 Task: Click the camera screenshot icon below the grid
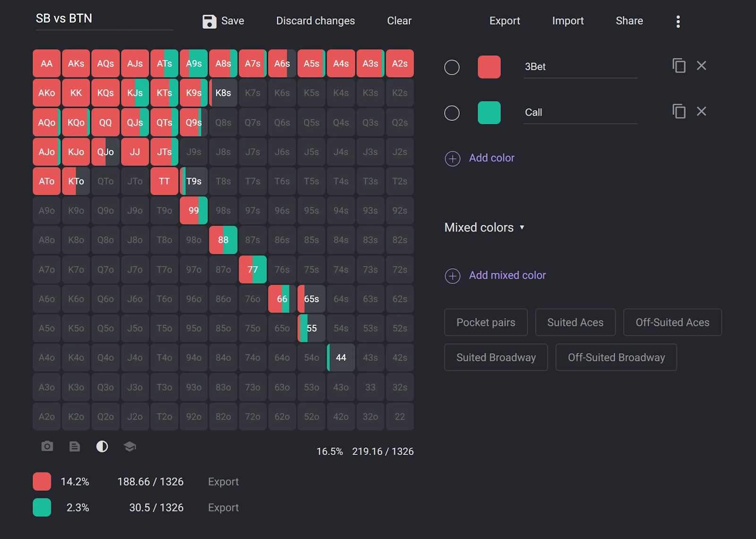click(x=46, y=446)
